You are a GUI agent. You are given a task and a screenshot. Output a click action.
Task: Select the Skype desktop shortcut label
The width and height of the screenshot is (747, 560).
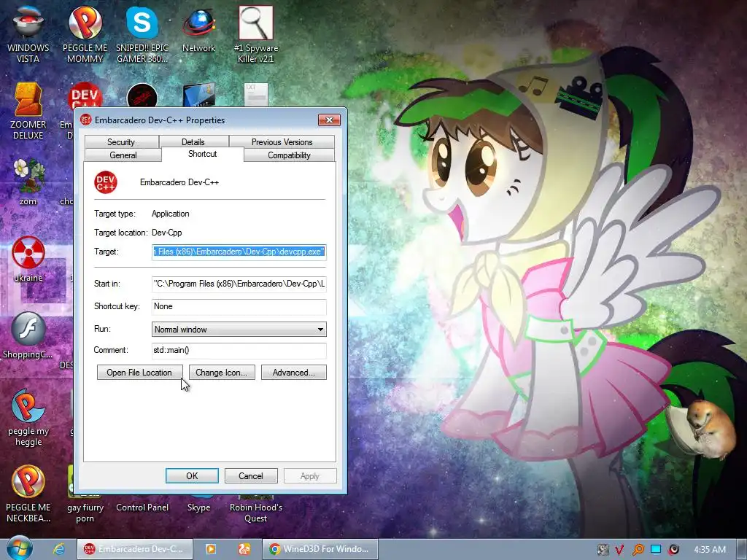coord(198,507)
